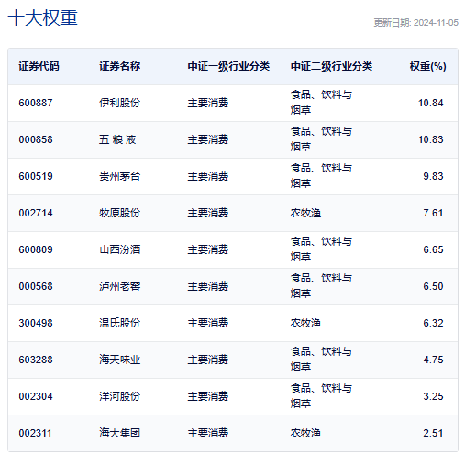Screen dimensions: 476x465
Task: Select the 海大集团 name cell
Action: coord(119,433)
